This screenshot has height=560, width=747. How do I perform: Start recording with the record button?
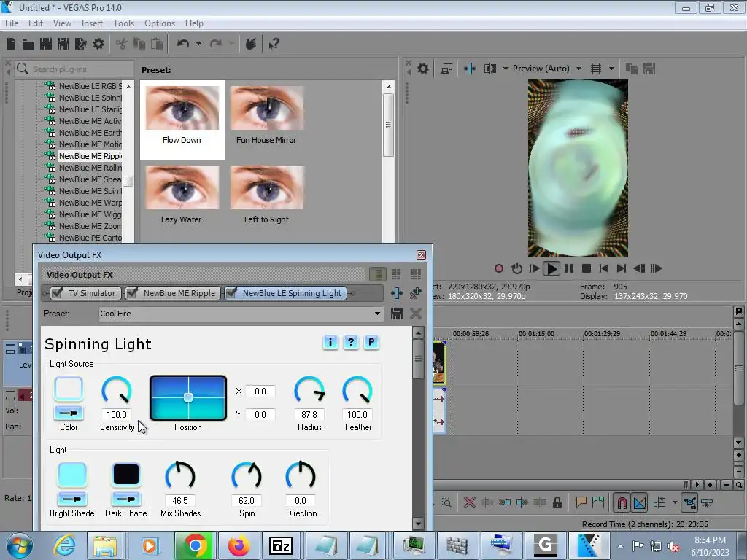499,268
